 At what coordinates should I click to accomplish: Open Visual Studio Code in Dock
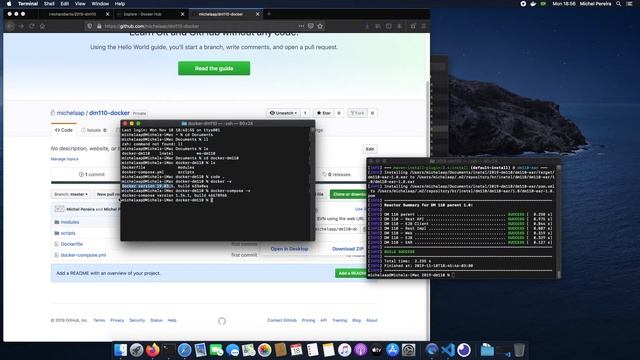[x=448, y=350]
